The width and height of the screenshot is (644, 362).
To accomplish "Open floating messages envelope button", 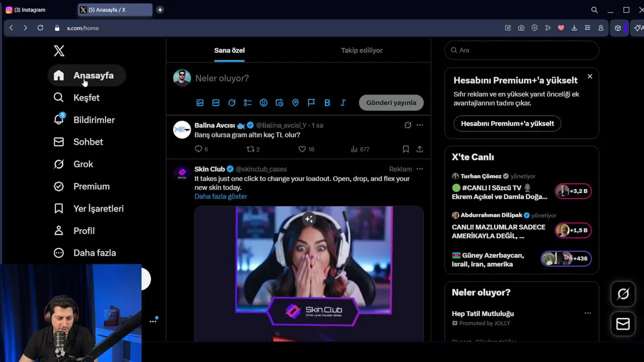I will pyautogui.click(x=623, y=324).
